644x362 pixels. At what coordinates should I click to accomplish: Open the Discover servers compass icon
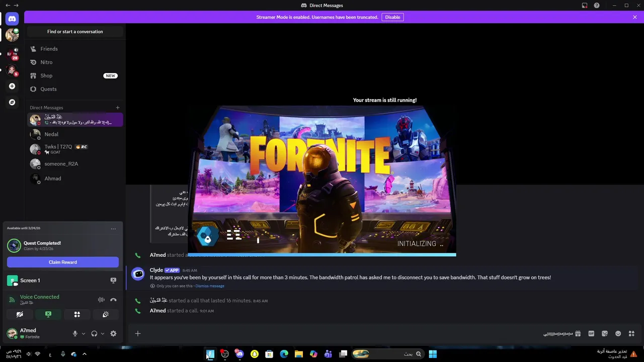click(12, 102)
